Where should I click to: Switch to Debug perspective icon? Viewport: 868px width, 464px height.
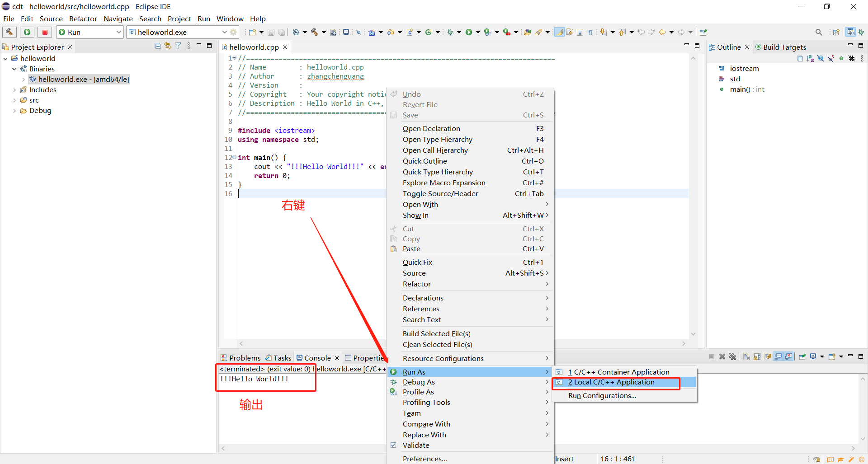861,32
